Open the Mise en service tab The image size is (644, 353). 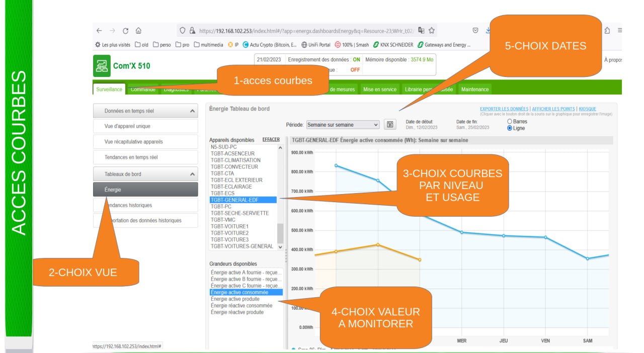380,90
